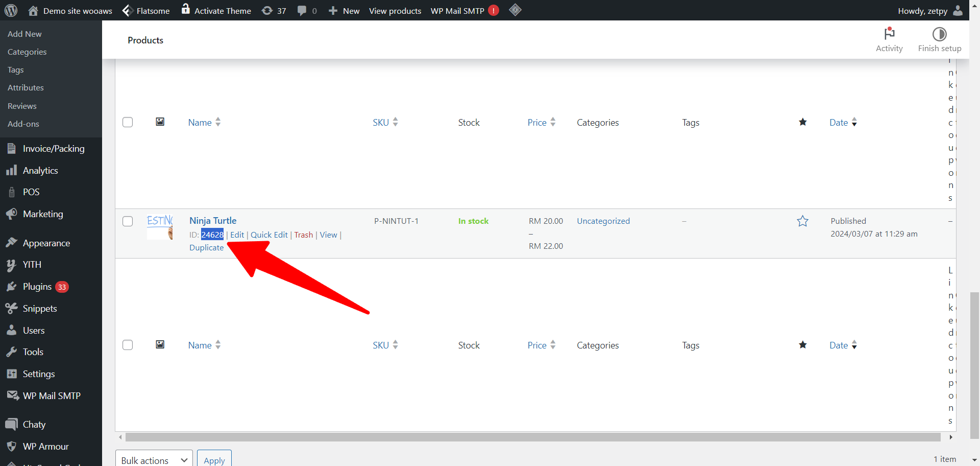
Task: Click the WP Mail SMTP red alert badge
Action: tap(494, 10)
